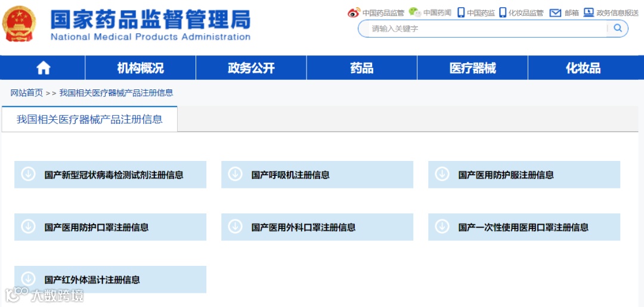Click the WeChat icon for 中国药闻

[x=415, y=13]
